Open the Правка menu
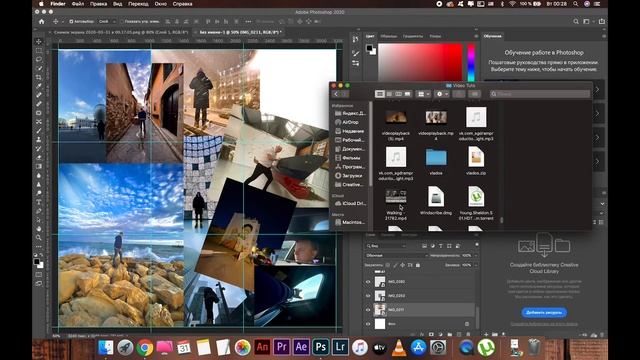Viewport: 640px width, 360px height. point(98,4)
